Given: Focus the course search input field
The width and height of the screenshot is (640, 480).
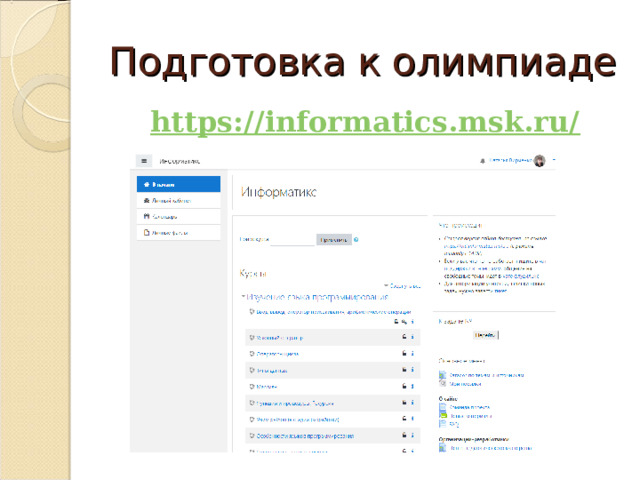Looking at the screenshot, I should click(x=293, y=240).
